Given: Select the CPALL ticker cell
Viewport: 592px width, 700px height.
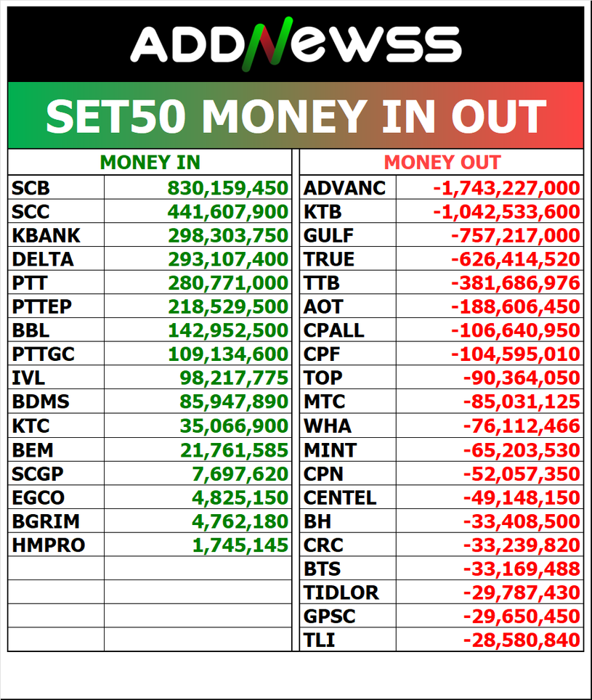Looking at the screenshot, I should click(x=334, y=330).
